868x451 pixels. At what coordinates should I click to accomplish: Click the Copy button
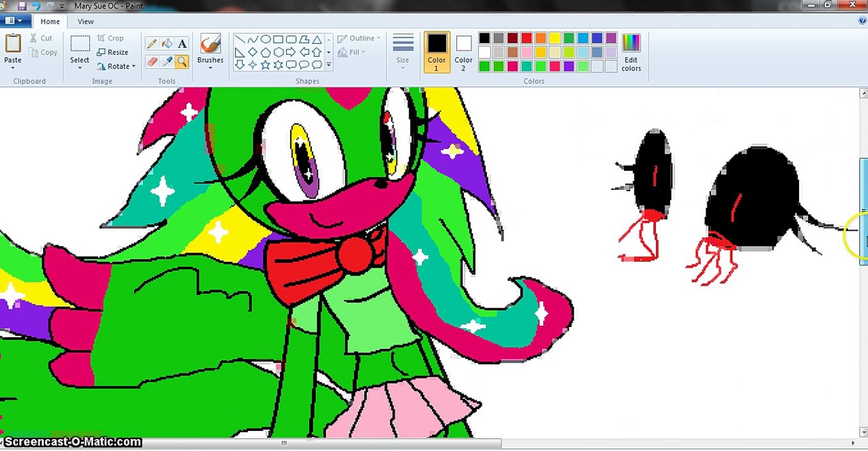pyautogui.click(x=43, y=53)
